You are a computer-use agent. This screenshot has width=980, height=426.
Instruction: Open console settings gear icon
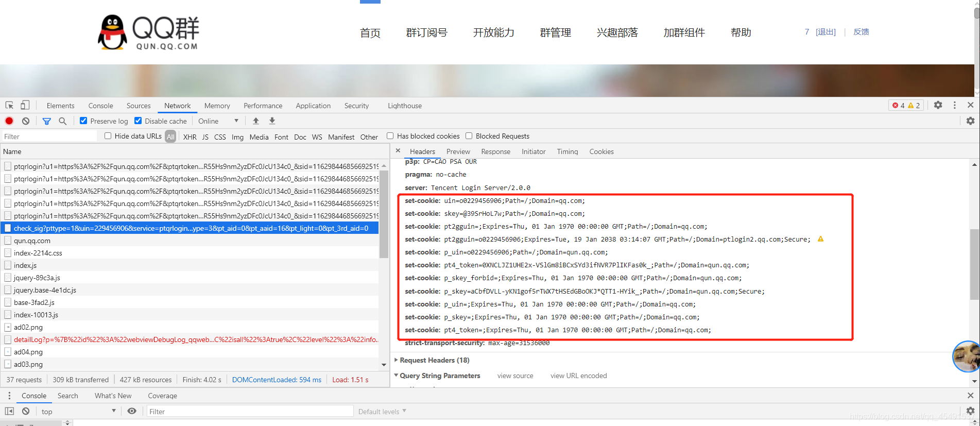971,411
